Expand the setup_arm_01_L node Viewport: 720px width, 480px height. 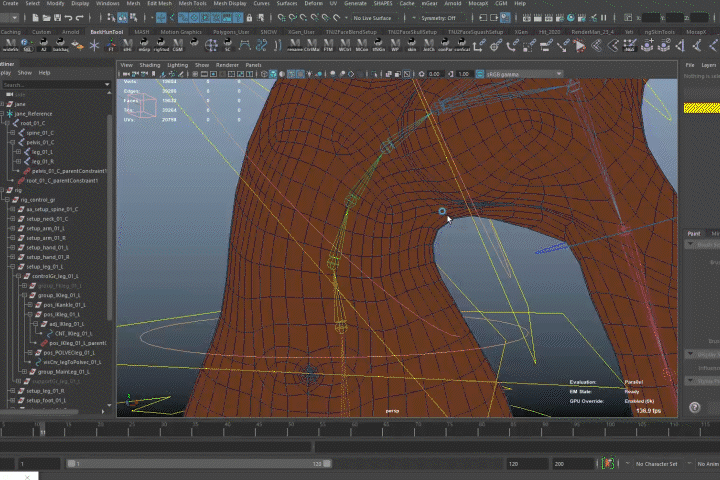pos(12,228)
